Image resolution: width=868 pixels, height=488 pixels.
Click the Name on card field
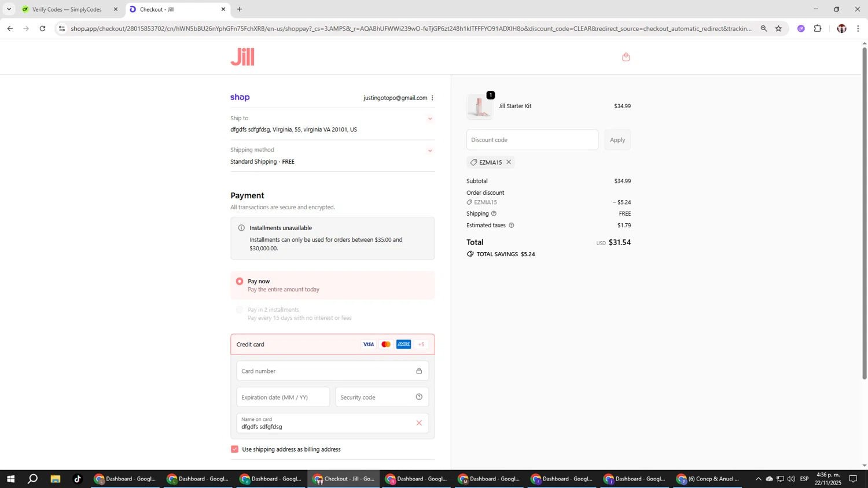point(333,423)
